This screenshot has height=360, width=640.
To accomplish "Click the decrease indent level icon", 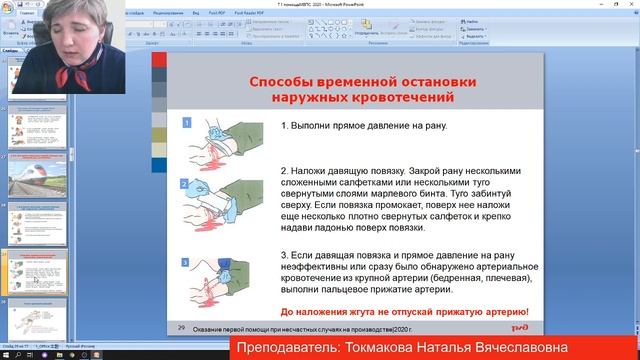I will point(223,24).
